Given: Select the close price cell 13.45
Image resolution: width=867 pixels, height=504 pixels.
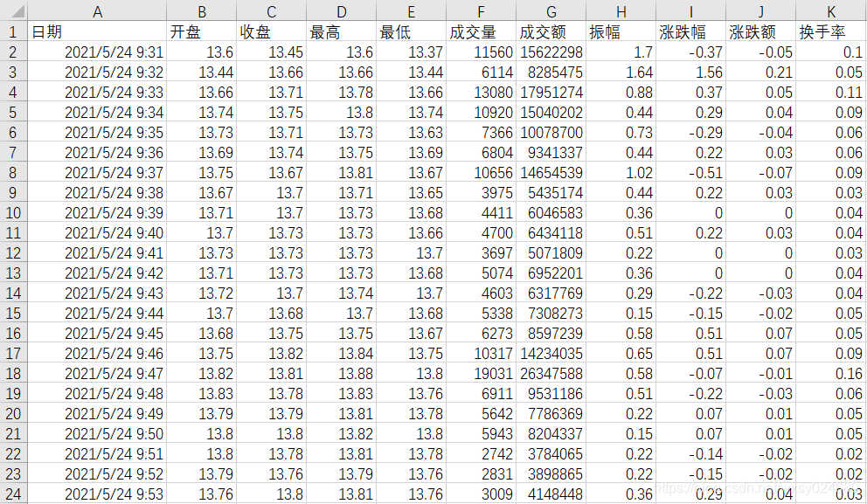Looking at the screenshot, I should [x=272, y=52].
